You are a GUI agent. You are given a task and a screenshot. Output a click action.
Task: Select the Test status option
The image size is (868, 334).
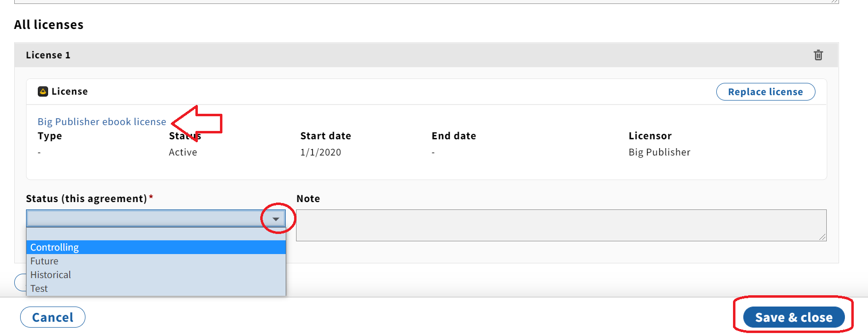[156, 288]
